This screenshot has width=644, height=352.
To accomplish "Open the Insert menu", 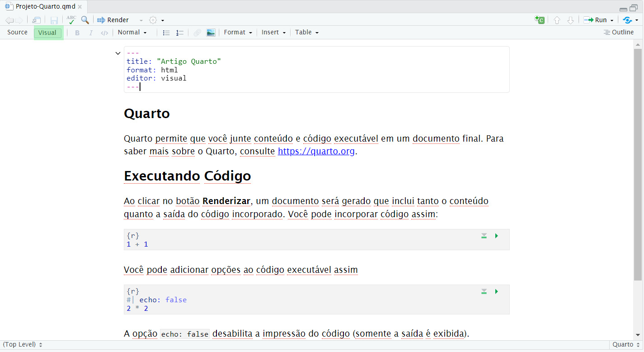I will [x=274, y=32].
